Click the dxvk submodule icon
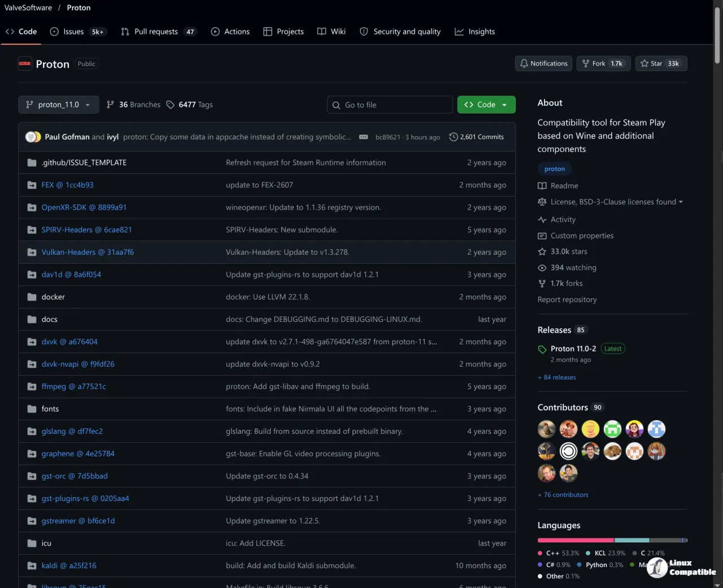 pos(32,342)
